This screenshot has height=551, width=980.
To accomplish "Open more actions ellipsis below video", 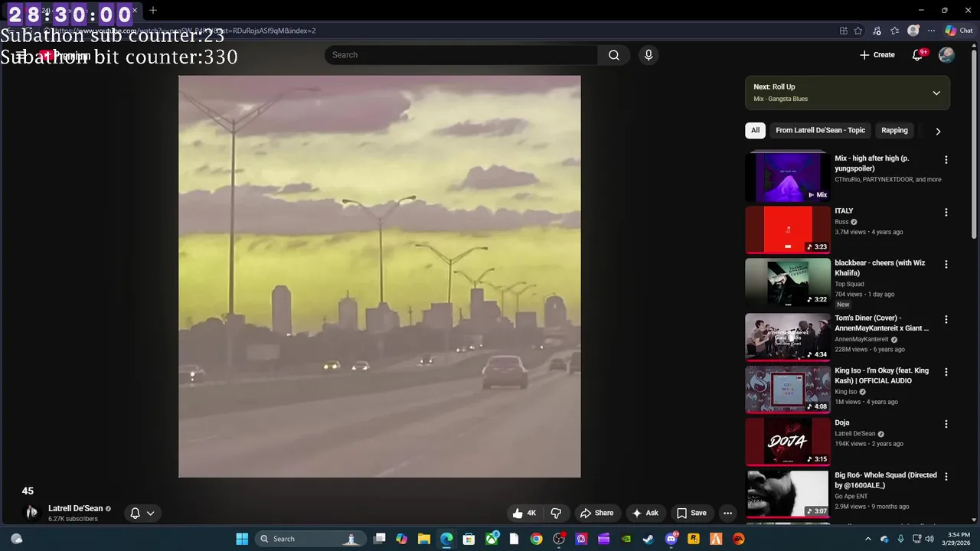I will coord(728,513).
